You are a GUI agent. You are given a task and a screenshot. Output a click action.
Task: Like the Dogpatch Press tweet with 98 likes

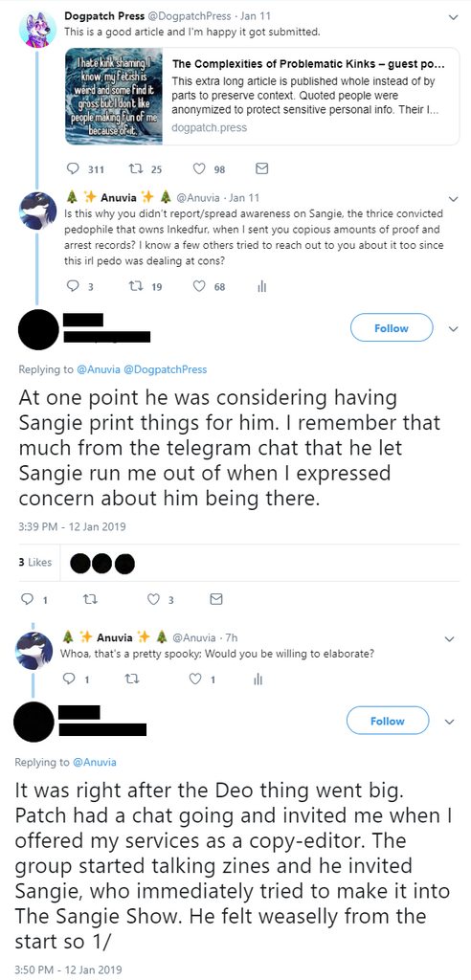point(199,168)
